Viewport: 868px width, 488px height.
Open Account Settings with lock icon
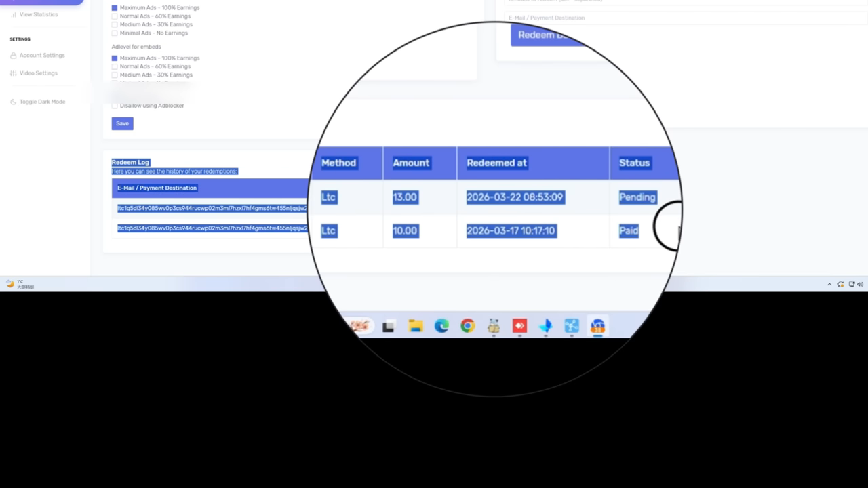coord(37,56)
